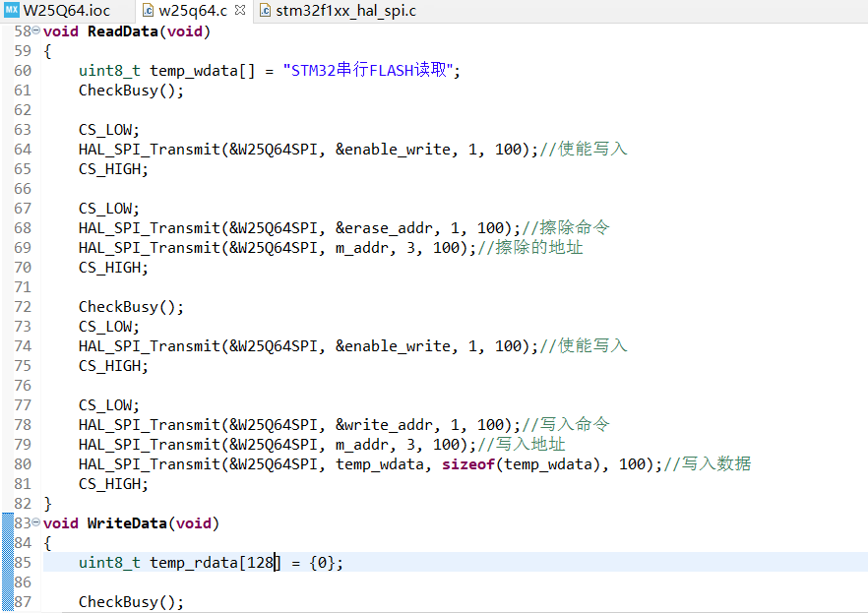Viewport: 868px width, 613px height.
Task: Click the C file icon of w25q64.c tab
Action: pos(148,10)
